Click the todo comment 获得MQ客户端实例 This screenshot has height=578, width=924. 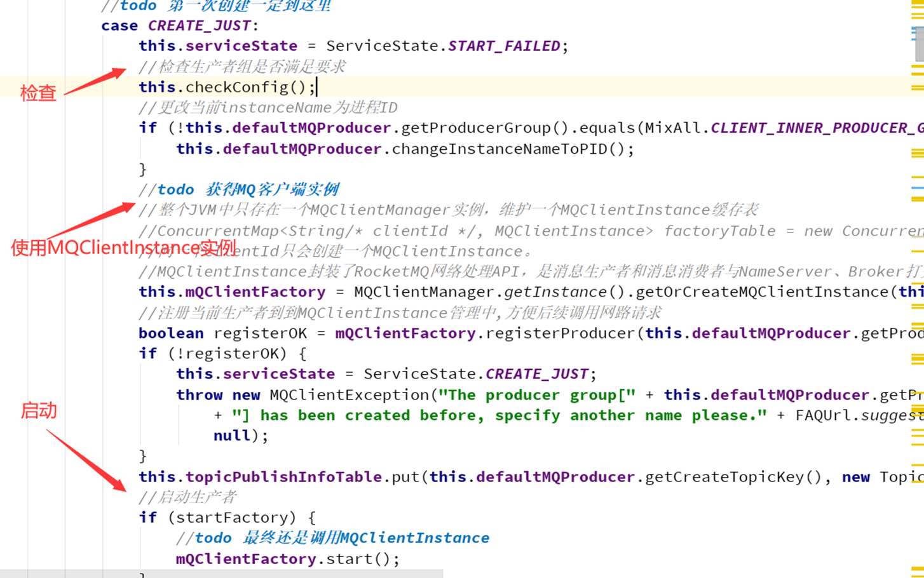click(239, 189)
